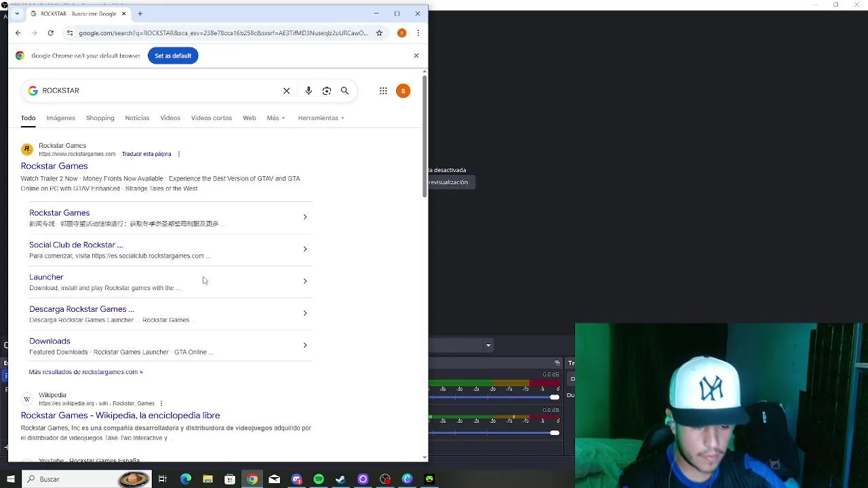Click the taskbar Buscar search box
Viewport: 868px width, 488px height.
click(85, 479)
